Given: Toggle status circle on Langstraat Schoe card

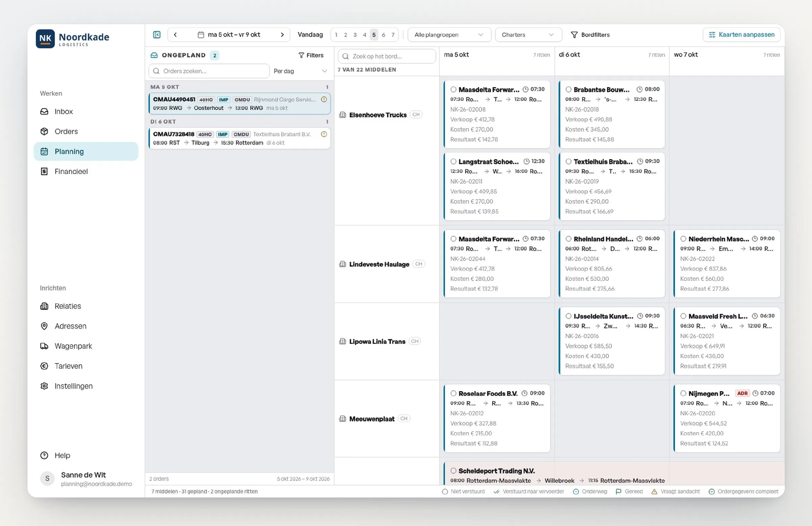Looking at the screenshot, I should pyautogui.click(x=453, y=161).
